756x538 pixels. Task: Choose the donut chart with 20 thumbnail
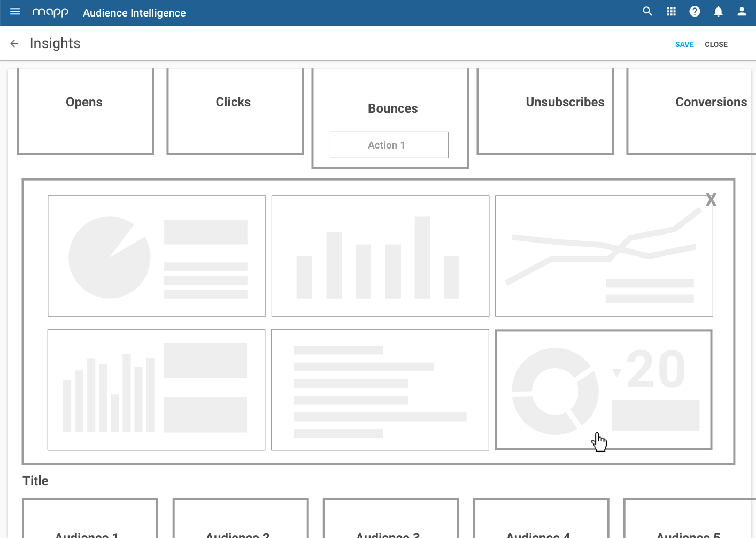pos(604,390)
